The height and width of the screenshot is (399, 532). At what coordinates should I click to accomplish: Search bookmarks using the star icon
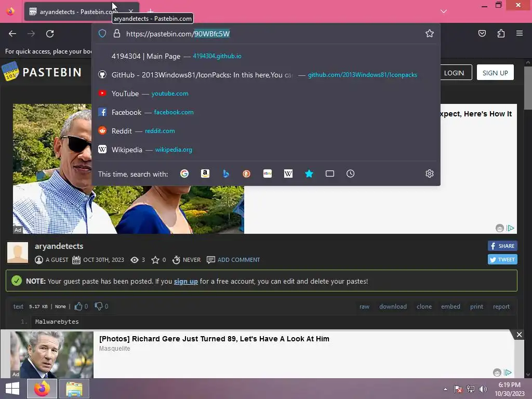coord(309,174)
